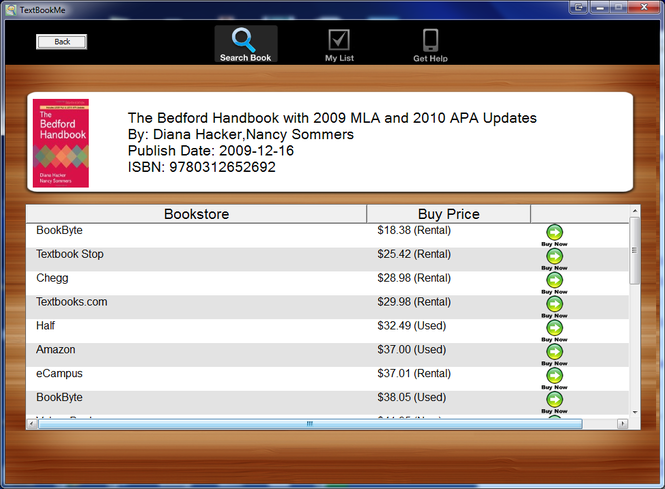Sort by the Buy Price column header
This screenshot has width=665, height=489.
pyautogui.click(x=448, y=214)
